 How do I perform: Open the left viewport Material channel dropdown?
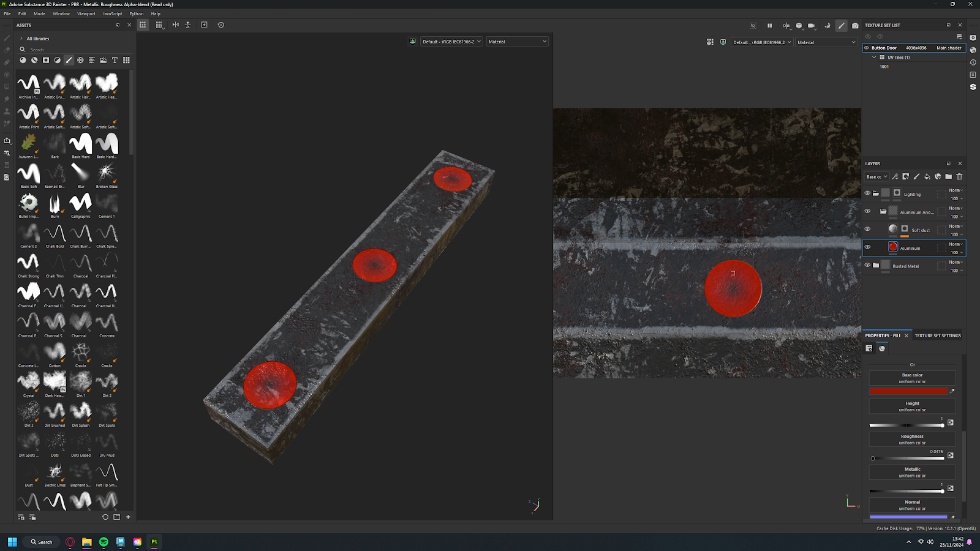[518, 42]
